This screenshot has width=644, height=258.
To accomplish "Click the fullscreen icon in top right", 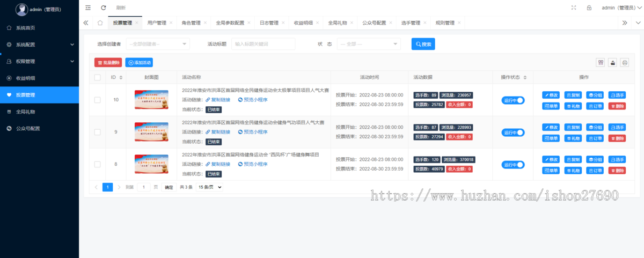I will (x=574, y=8).
